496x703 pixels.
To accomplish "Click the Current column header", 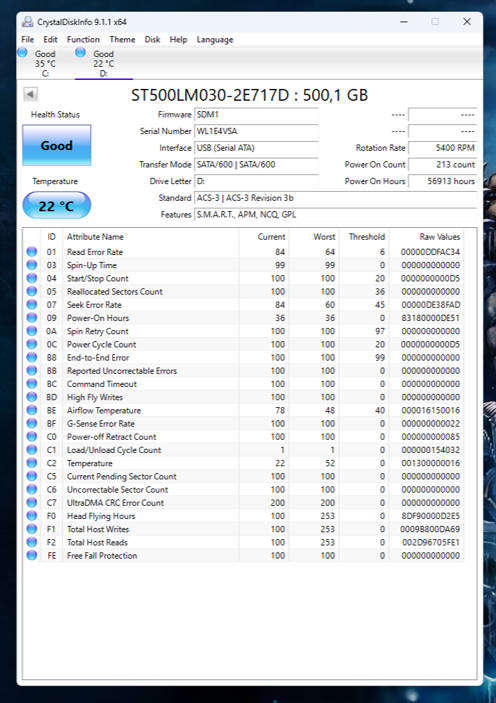I will [x=271, y=237].
